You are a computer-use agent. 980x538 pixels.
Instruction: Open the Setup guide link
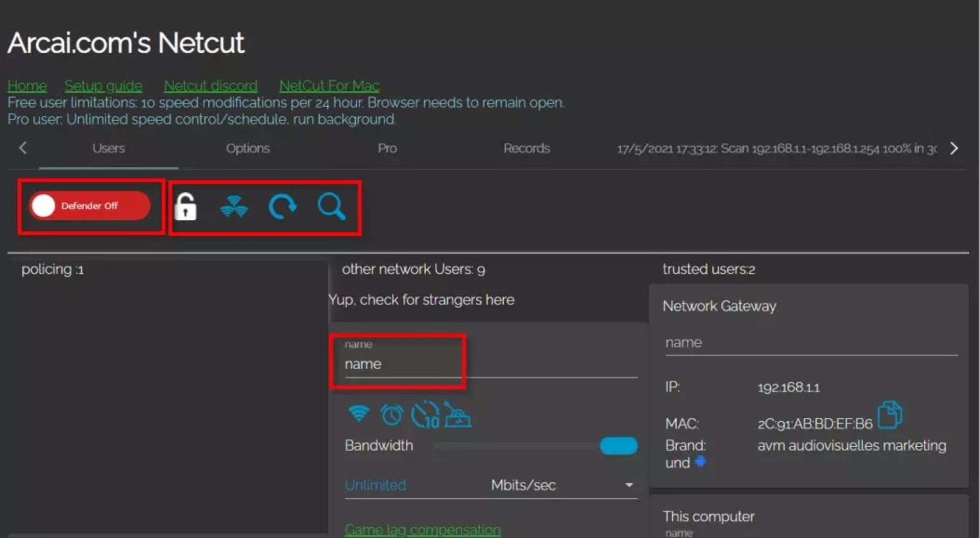(x=103, y=86)
